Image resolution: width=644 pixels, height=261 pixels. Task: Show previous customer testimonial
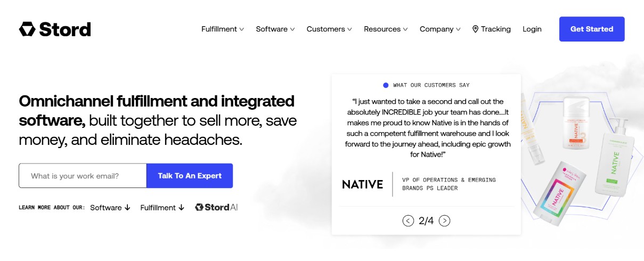409,221
